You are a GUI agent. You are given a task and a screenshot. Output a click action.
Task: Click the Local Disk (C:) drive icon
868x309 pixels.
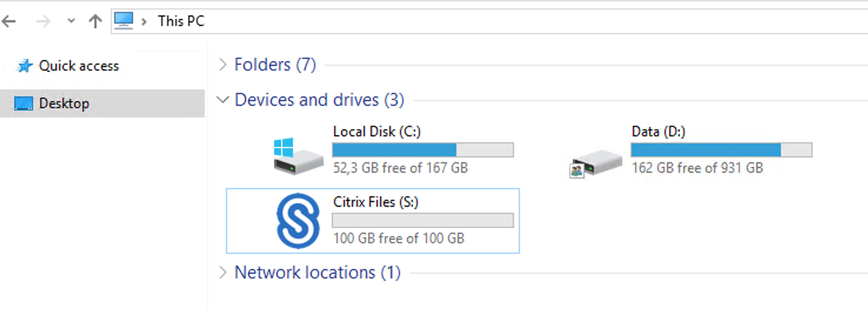pos(298,156)
